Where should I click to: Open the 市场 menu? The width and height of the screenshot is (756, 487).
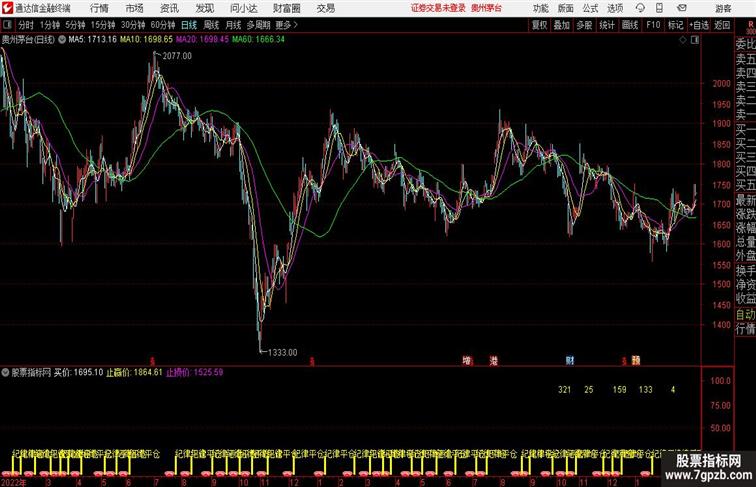(135, 8)
